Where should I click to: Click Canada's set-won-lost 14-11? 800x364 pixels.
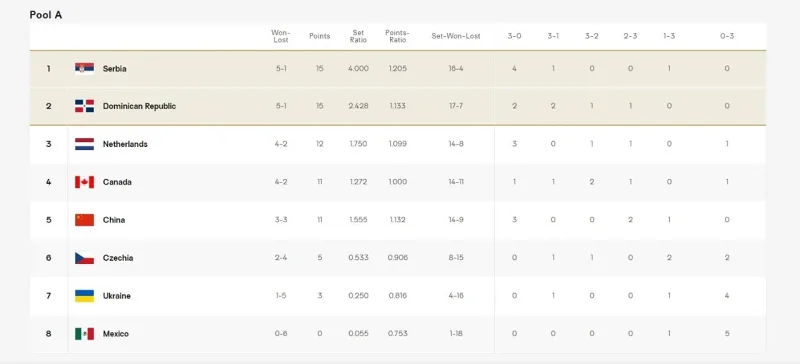tap(456, 182)
